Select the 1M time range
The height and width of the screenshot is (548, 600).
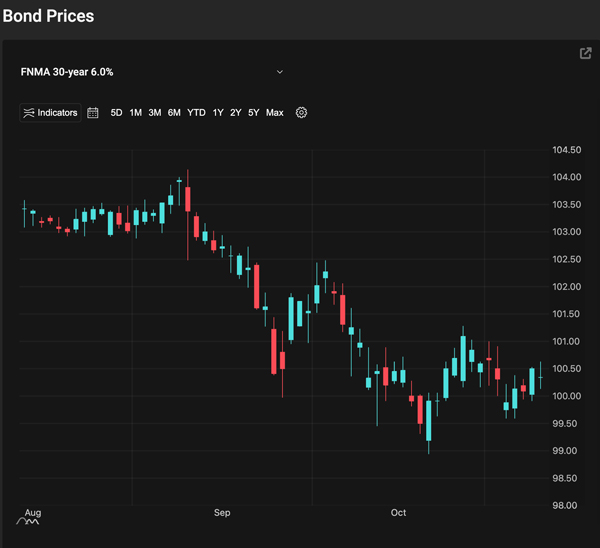[x=135, y=113]
